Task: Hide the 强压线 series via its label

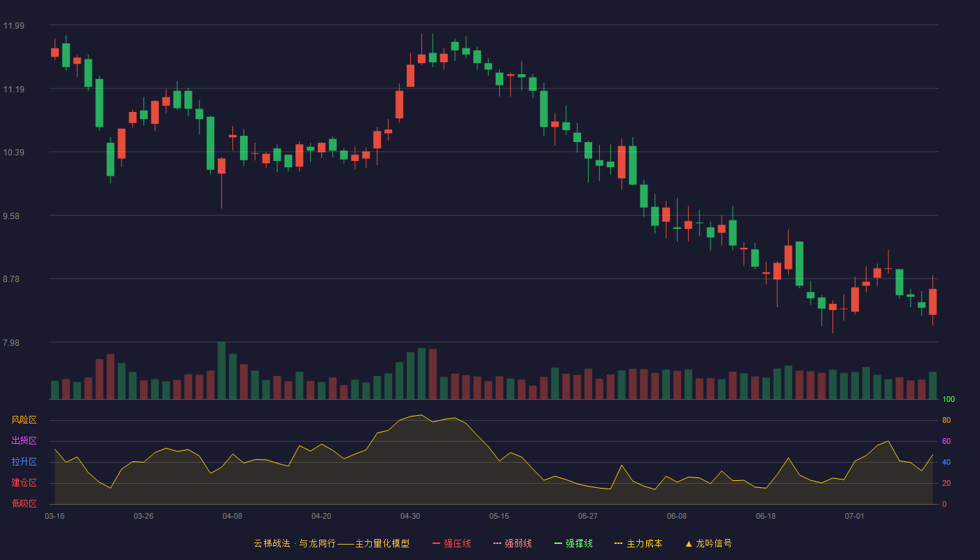Action: point(457,543)
